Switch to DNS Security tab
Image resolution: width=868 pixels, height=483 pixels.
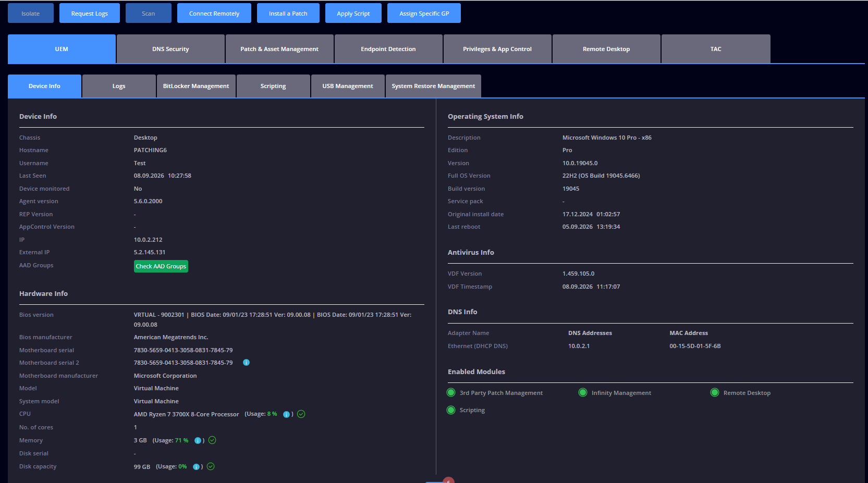pyautogui.click(x=170, y=49)
